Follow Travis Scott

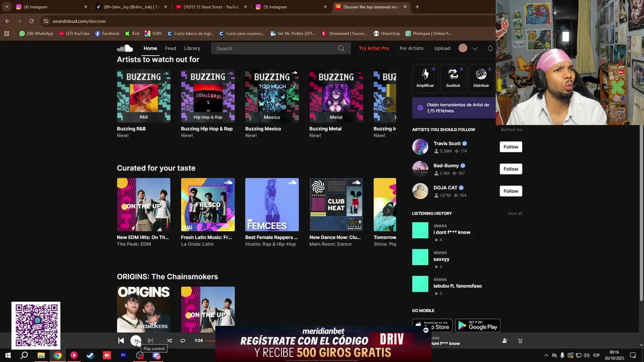coord(511,147)
